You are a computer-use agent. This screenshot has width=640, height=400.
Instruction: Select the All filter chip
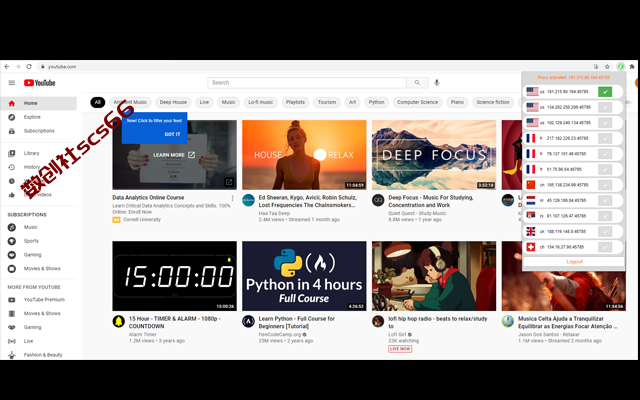tap(98, 102)
